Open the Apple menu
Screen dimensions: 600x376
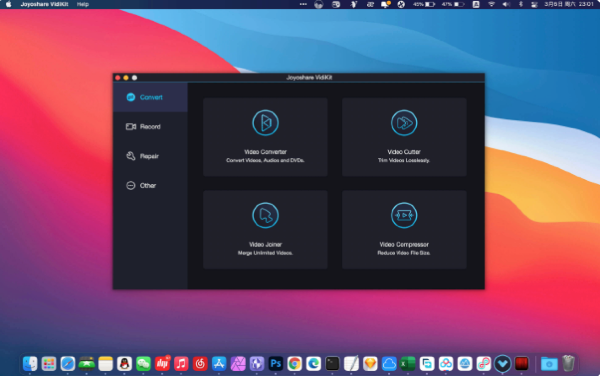click(8, 4)
